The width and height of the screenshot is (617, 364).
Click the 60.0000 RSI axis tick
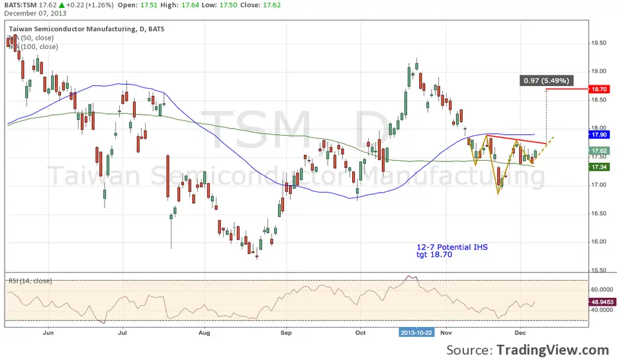pyautogui.click(x=602, y=290)
